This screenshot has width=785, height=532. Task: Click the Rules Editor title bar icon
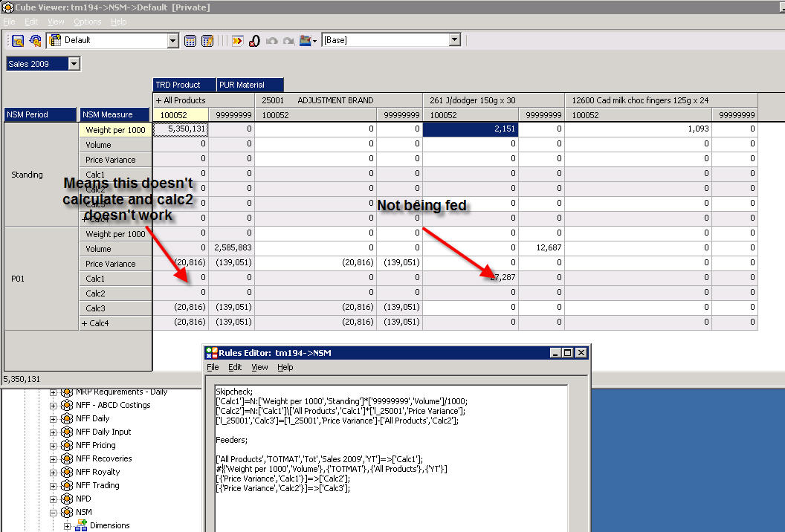click(x=212, y=353)
